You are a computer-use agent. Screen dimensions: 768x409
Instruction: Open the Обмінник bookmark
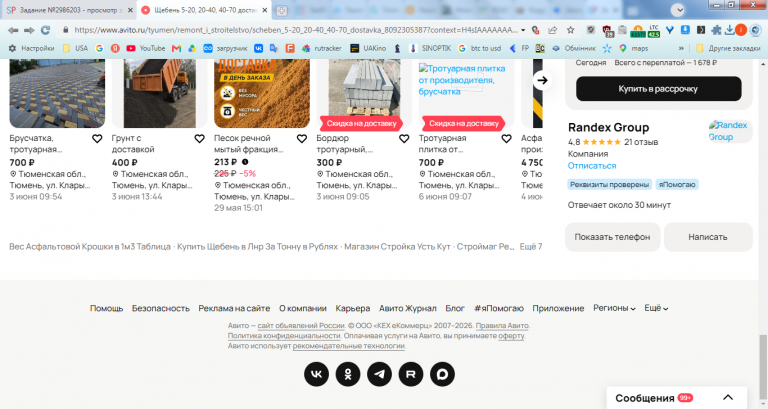(574, 48)
